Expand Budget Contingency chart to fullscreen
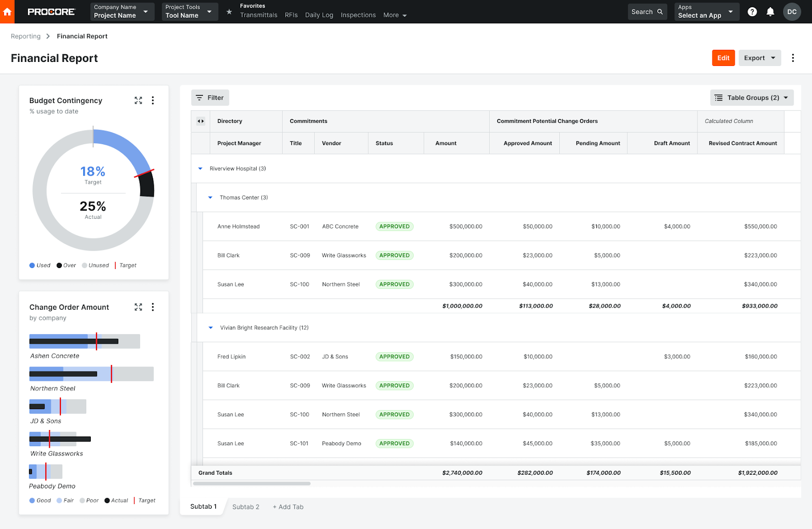 (x=138, y=101)
